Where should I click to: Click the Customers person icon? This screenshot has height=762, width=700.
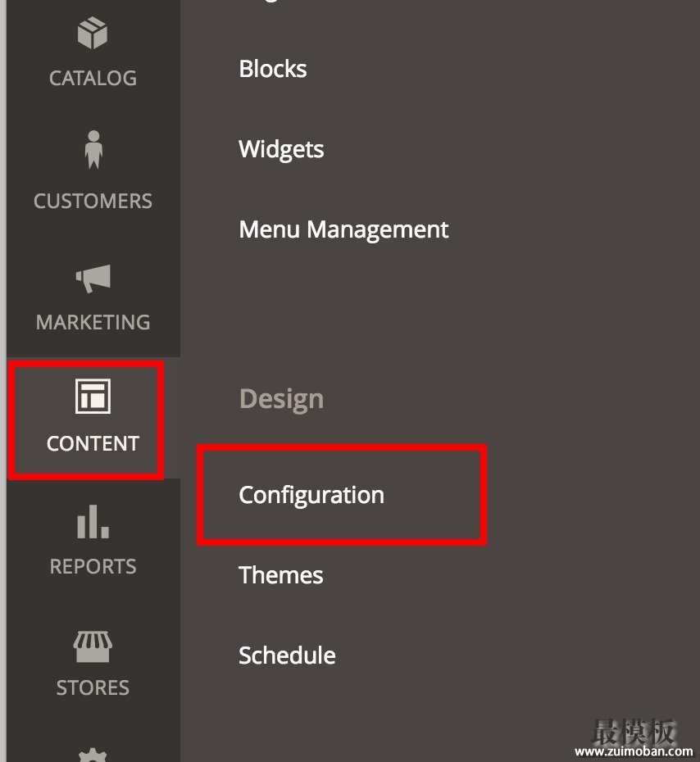pos(93,150)
